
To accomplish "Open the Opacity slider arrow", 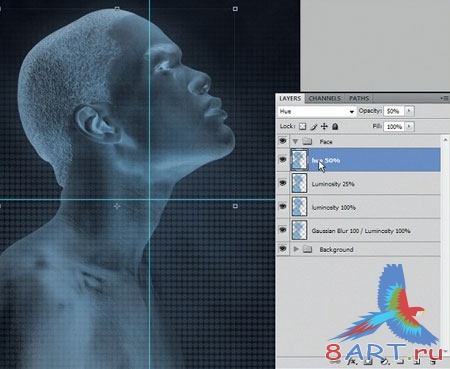I will (409, 111).
